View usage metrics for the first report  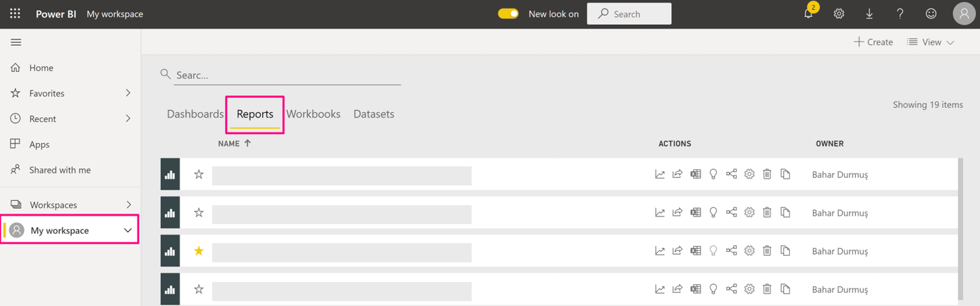pyautogui.click(x=660, y=174)
